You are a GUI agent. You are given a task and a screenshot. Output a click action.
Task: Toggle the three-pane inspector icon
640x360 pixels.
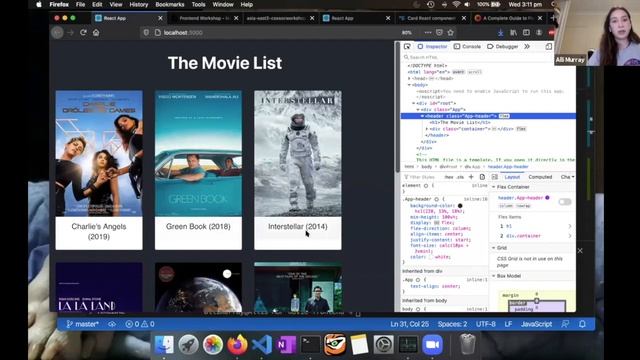494,177
